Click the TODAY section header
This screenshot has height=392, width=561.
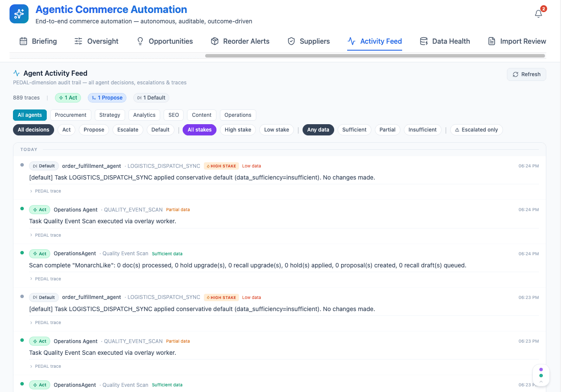pos(29,150)
